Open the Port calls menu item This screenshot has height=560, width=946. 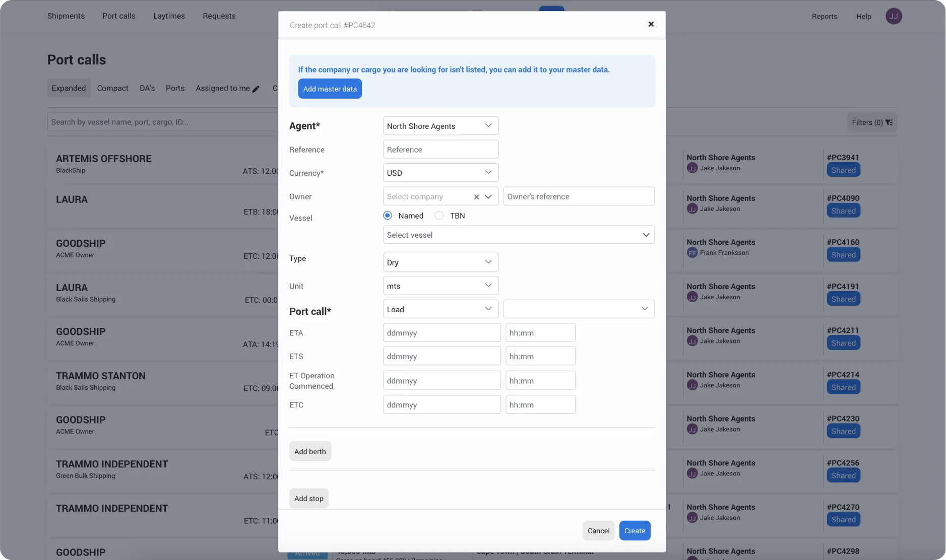pos(119,16)
